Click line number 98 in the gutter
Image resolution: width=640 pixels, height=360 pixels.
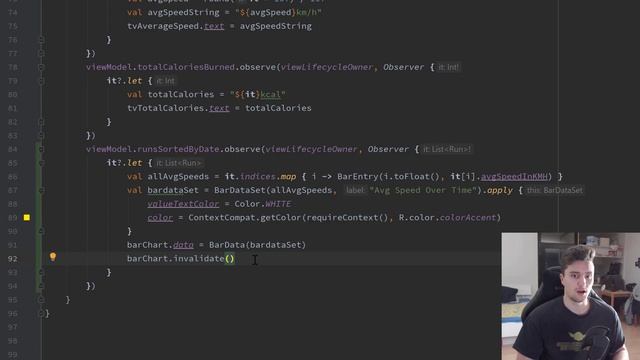pyautogui.click(x=13, y=341)
